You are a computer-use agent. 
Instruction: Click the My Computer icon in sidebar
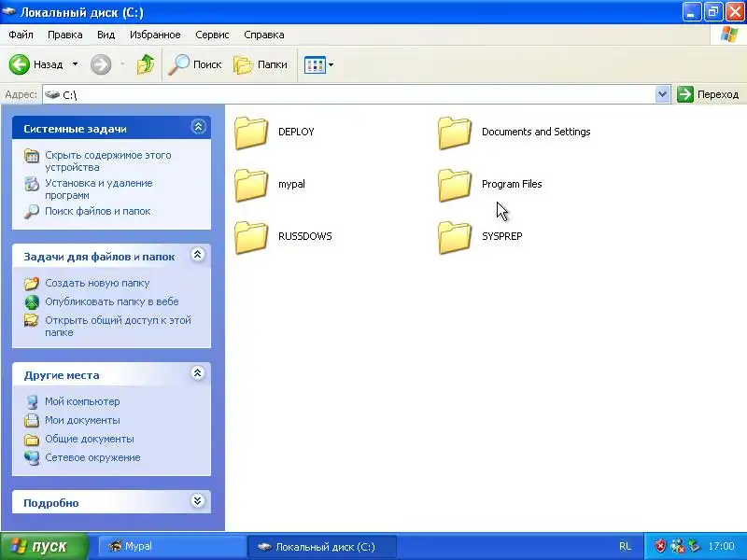tap(32, 402)
